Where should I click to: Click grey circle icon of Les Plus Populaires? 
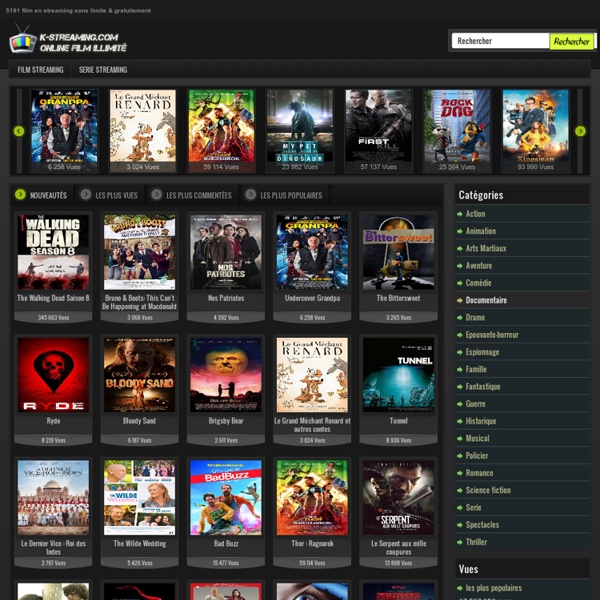point(250,195)
